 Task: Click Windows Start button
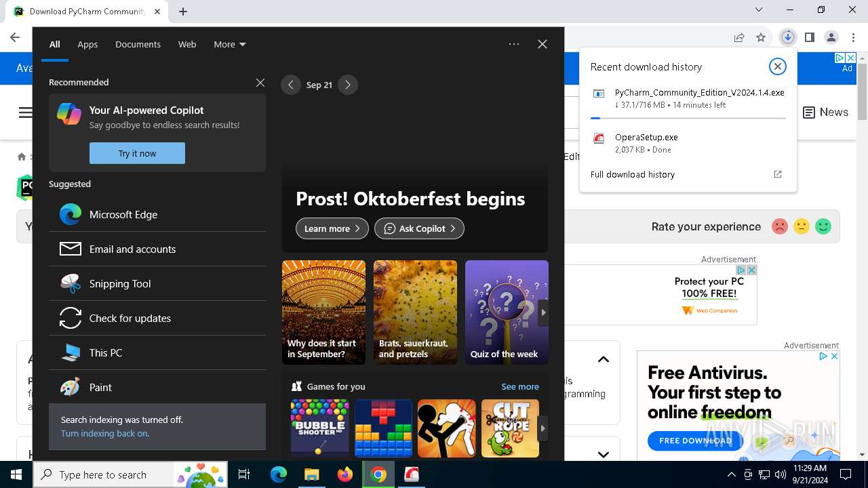pos(16,474)
